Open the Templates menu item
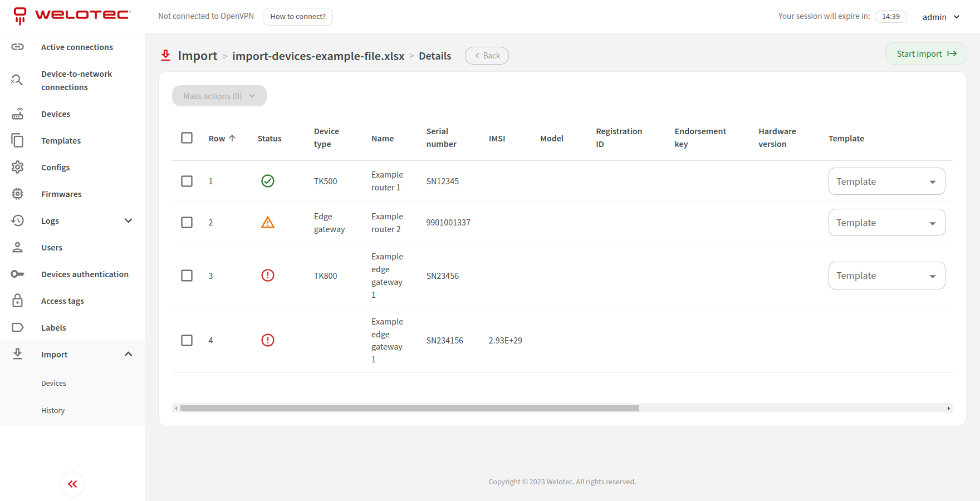 (61, 141)
